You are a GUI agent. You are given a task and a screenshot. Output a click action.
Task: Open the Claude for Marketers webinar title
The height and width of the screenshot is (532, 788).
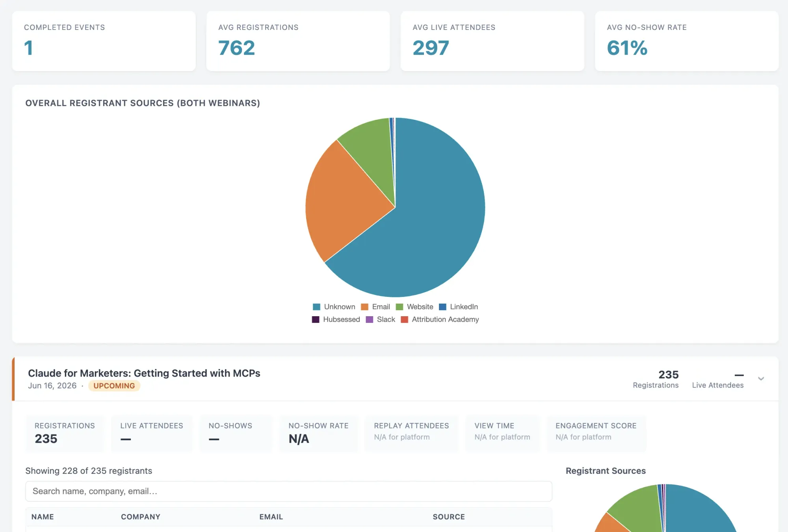(x=144, y=373)
